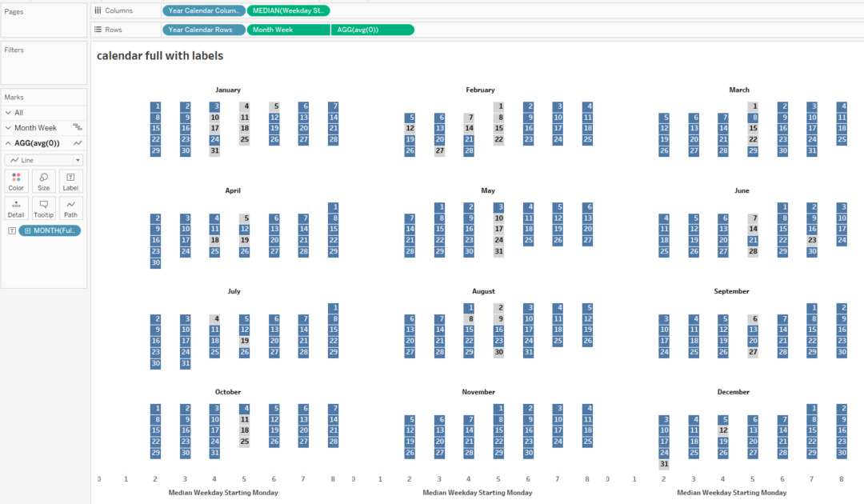
Task: Toggle selection of the Year Calendar Rows pill
Action: pos(202,29)
